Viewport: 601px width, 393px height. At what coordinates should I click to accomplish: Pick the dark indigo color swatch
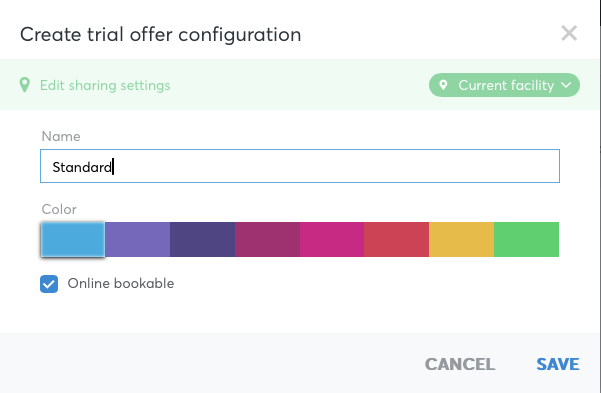202,239
